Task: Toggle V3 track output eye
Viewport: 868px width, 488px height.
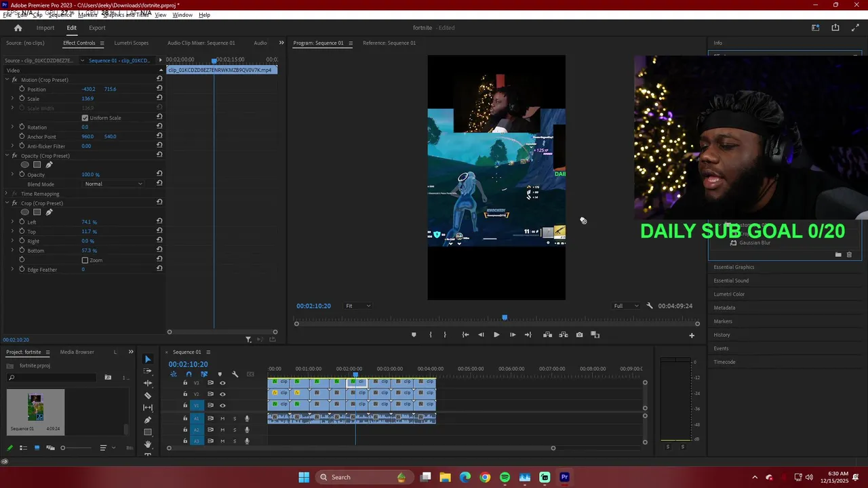Action: coord(222,383)
